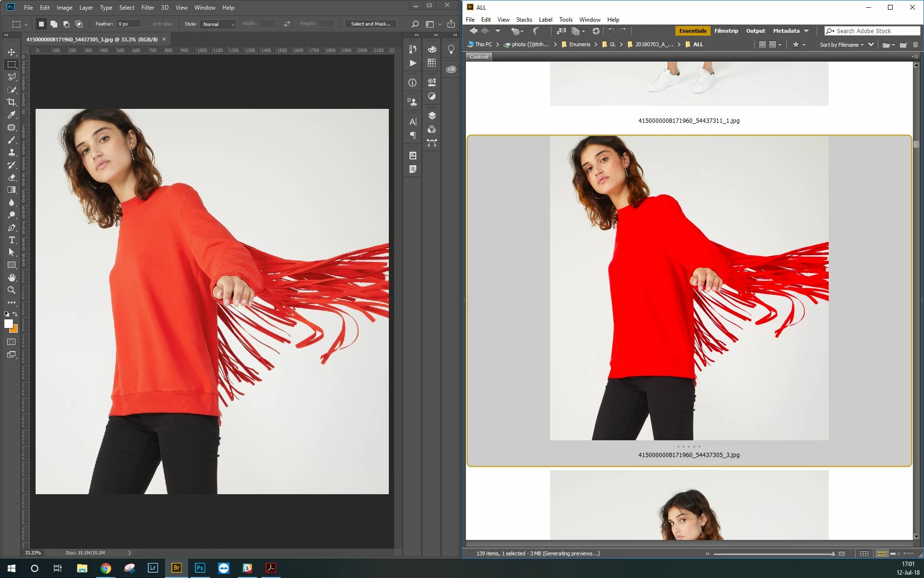Open the Layers panel icon

click(432, 116)
